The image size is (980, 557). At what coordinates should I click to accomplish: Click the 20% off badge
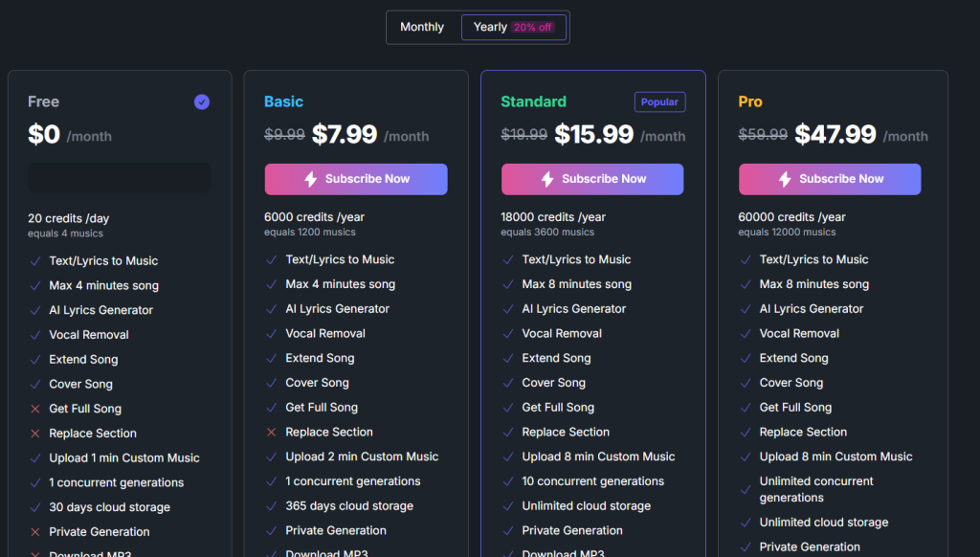[533, 28]
